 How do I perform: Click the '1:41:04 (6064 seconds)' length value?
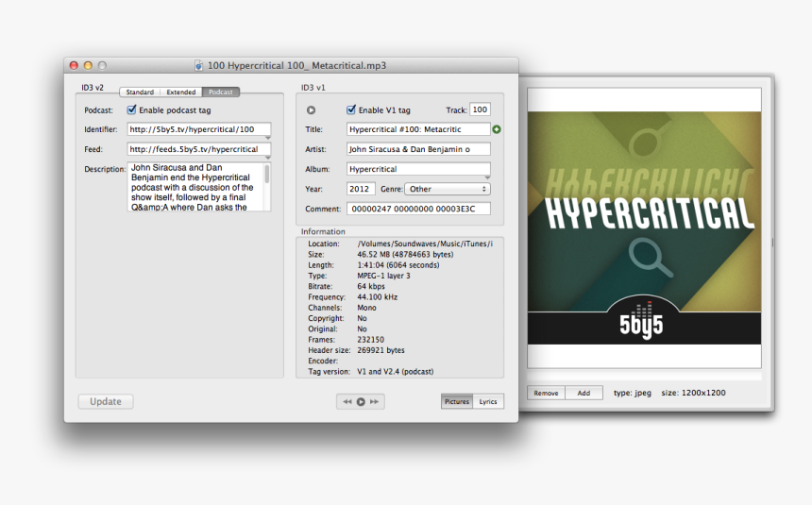pyautogui.click(x=398, y=265)
